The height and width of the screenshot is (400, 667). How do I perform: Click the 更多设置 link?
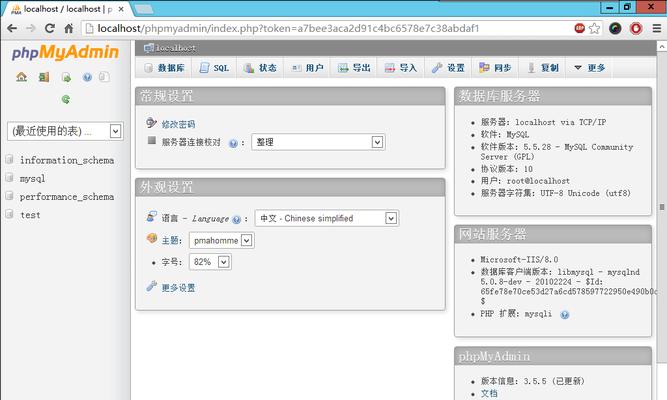click(x=178, y=288)
